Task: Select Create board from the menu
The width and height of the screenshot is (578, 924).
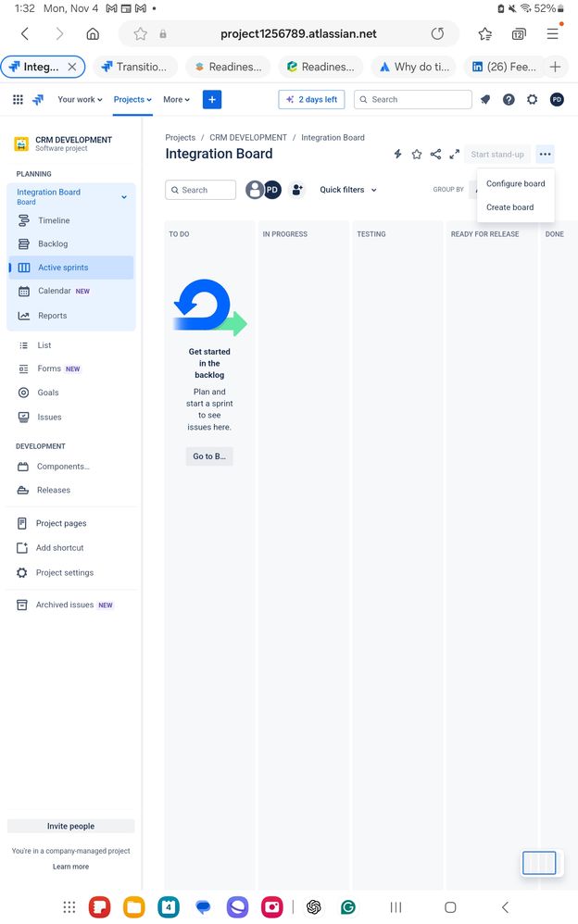Action: (516, 207)
